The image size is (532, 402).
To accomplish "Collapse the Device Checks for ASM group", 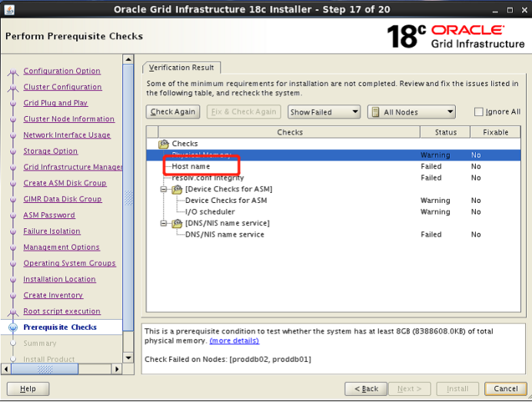I will coord(164,189).
